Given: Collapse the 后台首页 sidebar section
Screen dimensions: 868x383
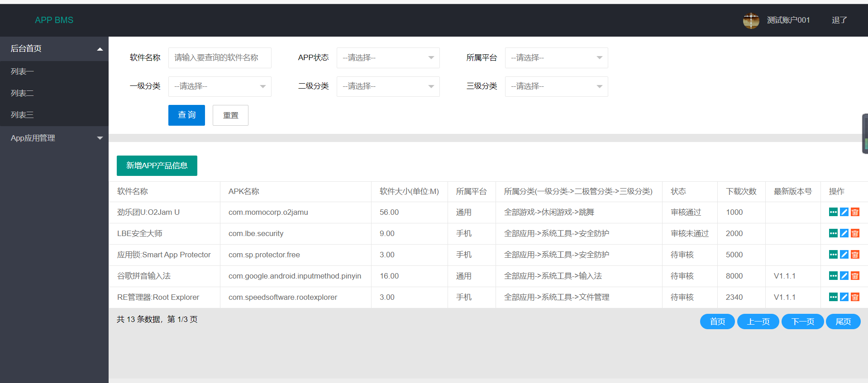Looking at the screenshot, I should click(x=54, y=49).
